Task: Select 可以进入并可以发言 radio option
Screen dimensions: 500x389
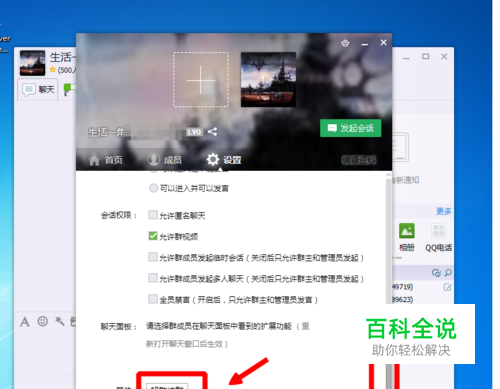Action: pos(153,188)
